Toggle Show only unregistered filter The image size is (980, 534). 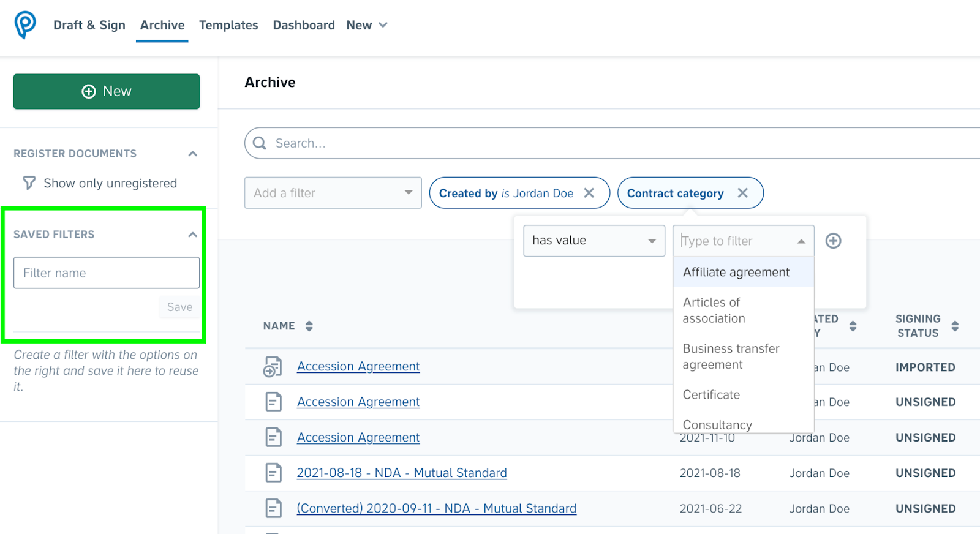click(99, 183)
